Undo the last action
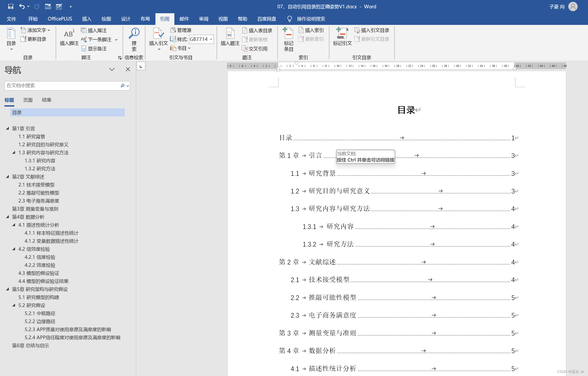The width and height of the screenshot is (588, 376). tap(22, 6)
